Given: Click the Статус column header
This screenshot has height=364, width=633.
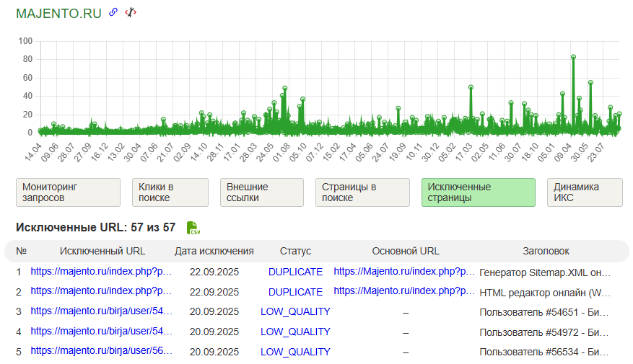Looking at the screenshot, I should coord(295,251).
